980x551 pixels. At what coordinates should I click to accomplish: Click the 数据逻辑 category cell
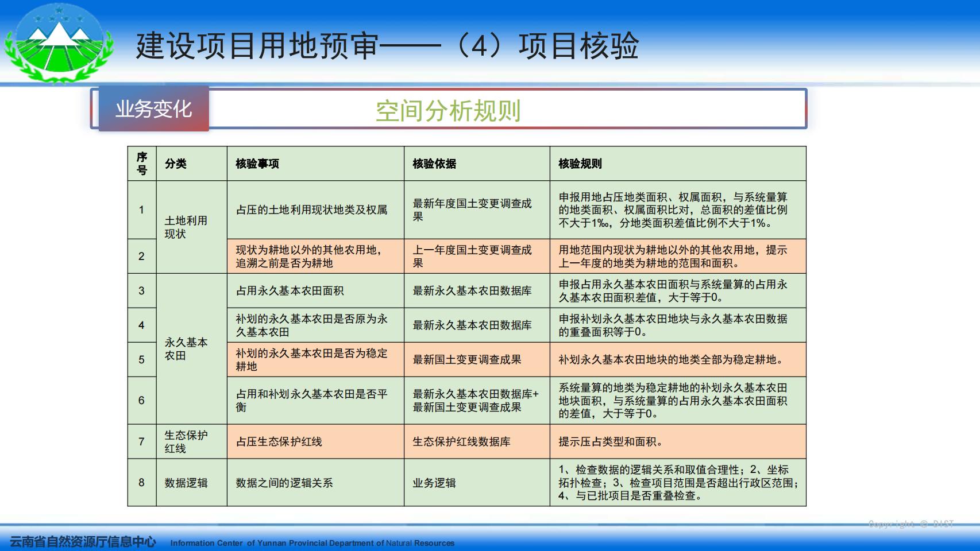[x=191, y=482]
